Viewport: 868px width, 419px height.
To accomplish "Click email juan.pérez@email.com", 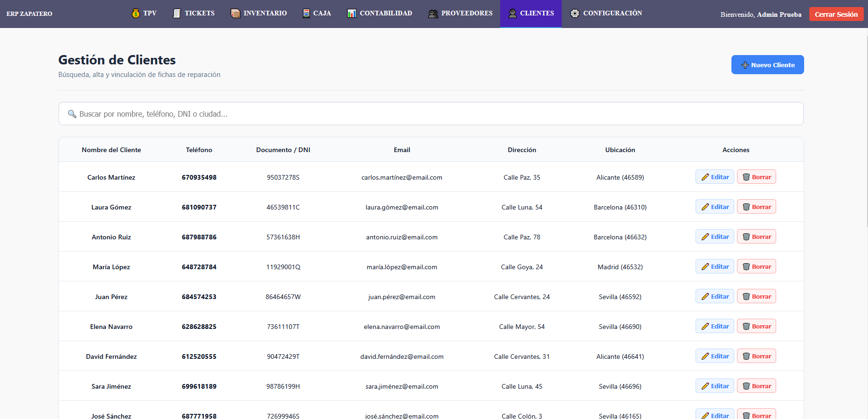I will pyautogui.click(x=402, y=297).
